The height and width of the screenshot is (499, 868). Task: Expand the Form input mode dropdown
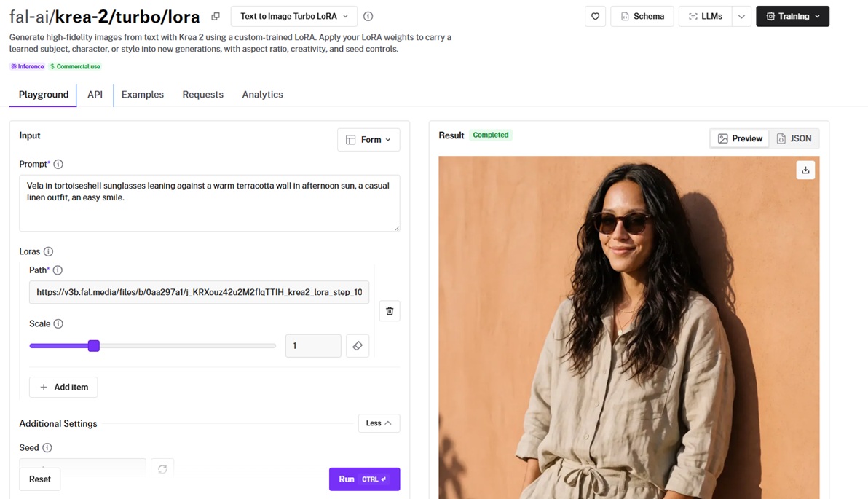(x=368, y=140)
